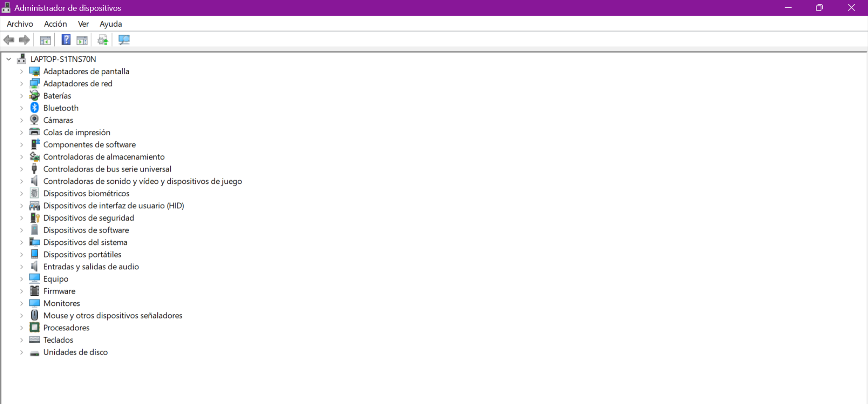Screen dimensions: 868x404
Task: Select the Teclados label in the tree
Action: (58, 340)
